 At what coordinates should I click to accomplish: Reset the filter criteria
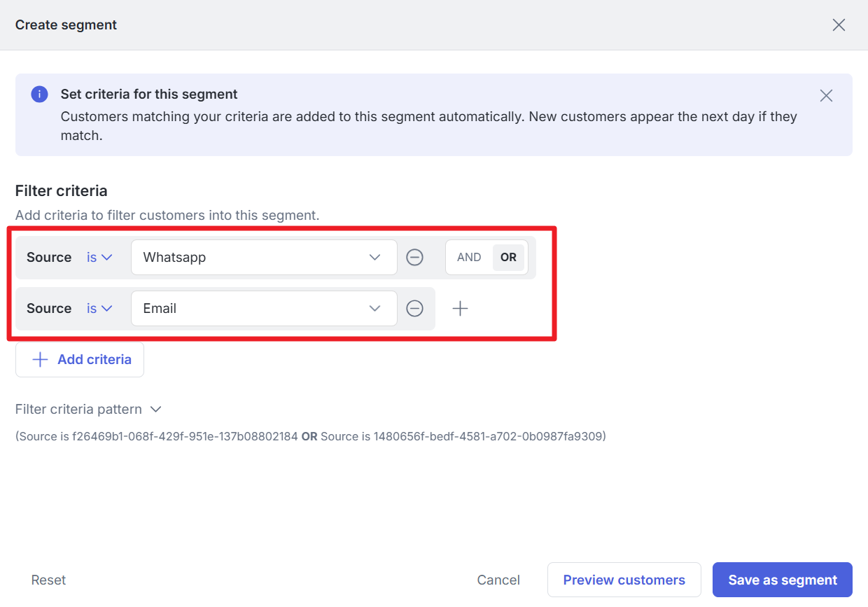point(48,580)
